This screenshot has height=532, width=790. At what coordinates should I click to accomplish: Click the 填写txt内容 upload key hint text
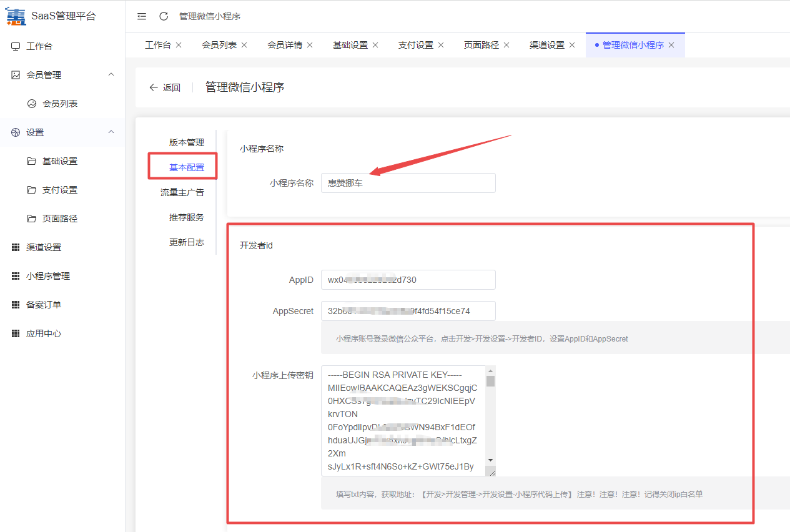tap(519, 494)
